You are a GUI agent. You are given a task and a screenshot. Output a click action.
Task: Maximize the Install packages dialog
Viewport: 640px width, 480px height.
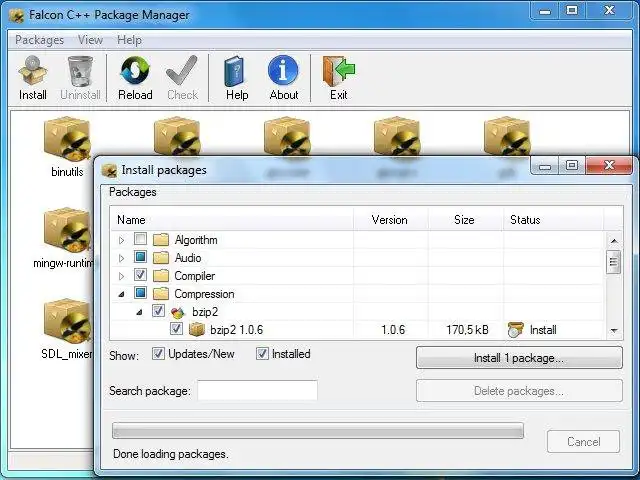tap(572, 165)
